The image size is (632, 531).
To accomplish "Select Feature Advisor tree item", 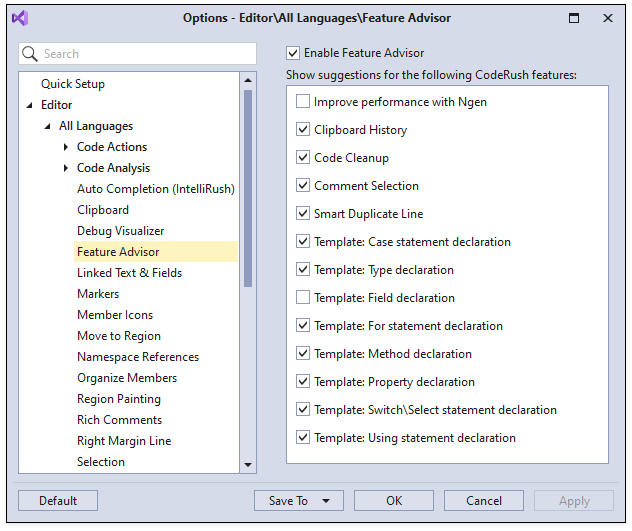I will 156,252.
